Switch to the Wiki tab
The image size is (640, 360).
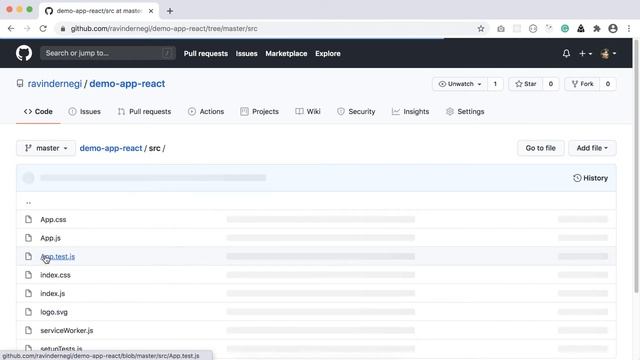(308, 111)
